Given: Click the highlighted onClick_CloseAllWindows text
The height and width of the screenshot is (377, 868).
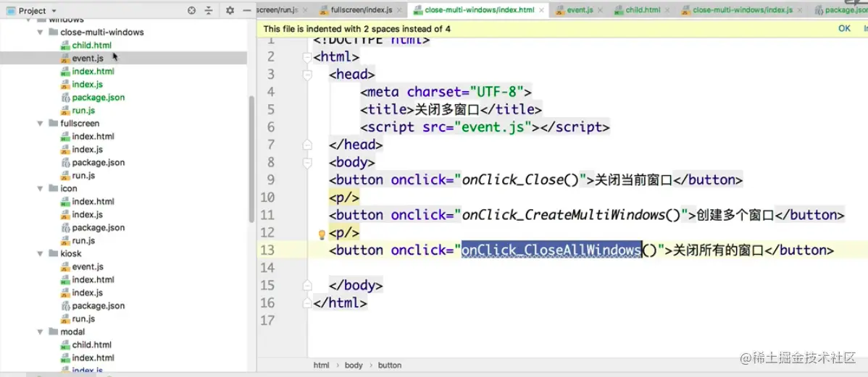Looking at the screenshot, I should tap(551, 250).
